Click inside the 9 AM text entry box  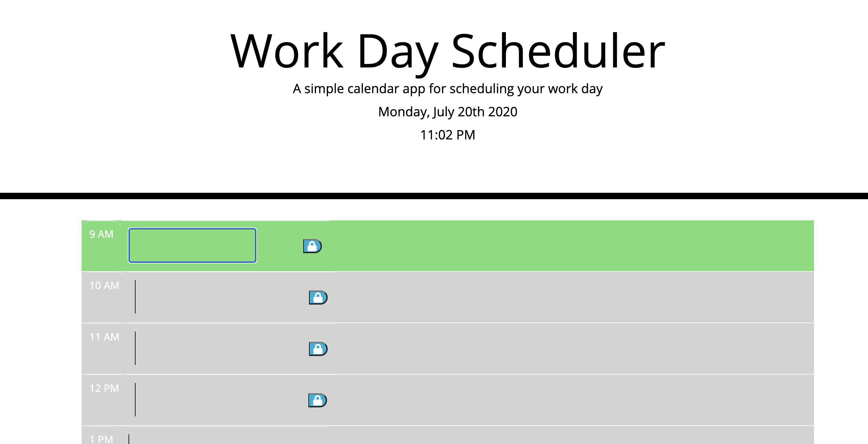point(191,245)
